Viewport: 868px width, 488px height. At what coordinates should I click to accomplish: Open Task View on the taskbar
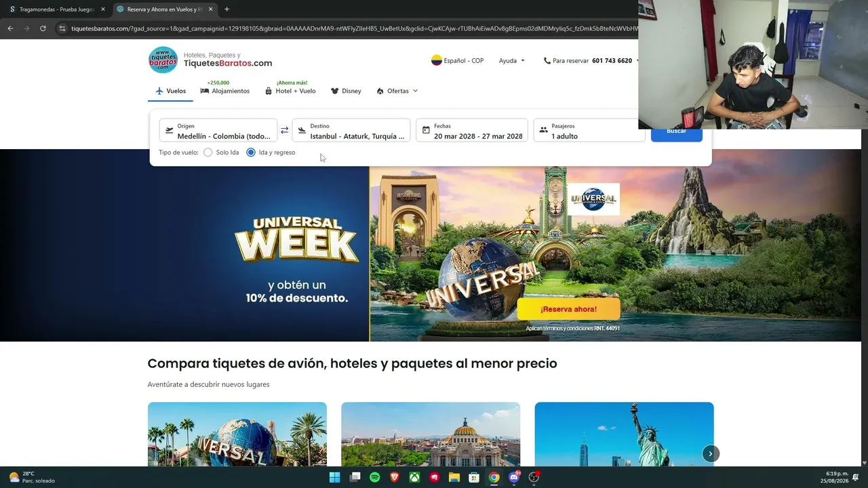click(355, 477)
